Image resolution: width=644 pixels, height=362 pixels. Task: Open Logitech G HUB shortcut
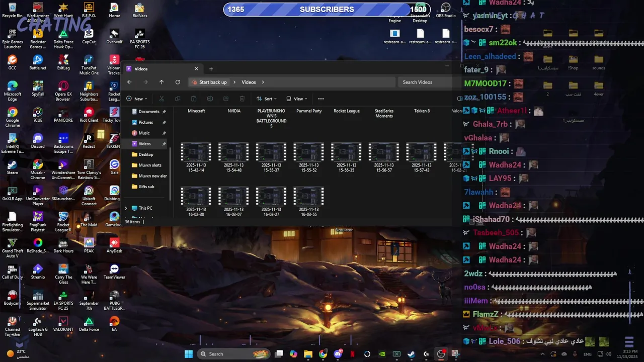tap(38, 326)
